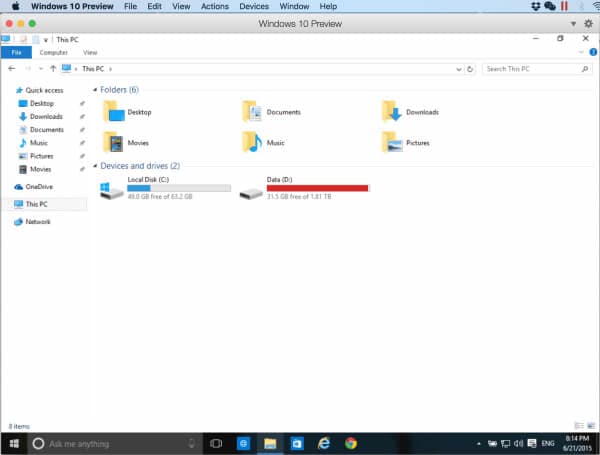The width and height of the screenshot is (600, 455).
Task: Click the volume icon in system tray
Action: [518, 444]
